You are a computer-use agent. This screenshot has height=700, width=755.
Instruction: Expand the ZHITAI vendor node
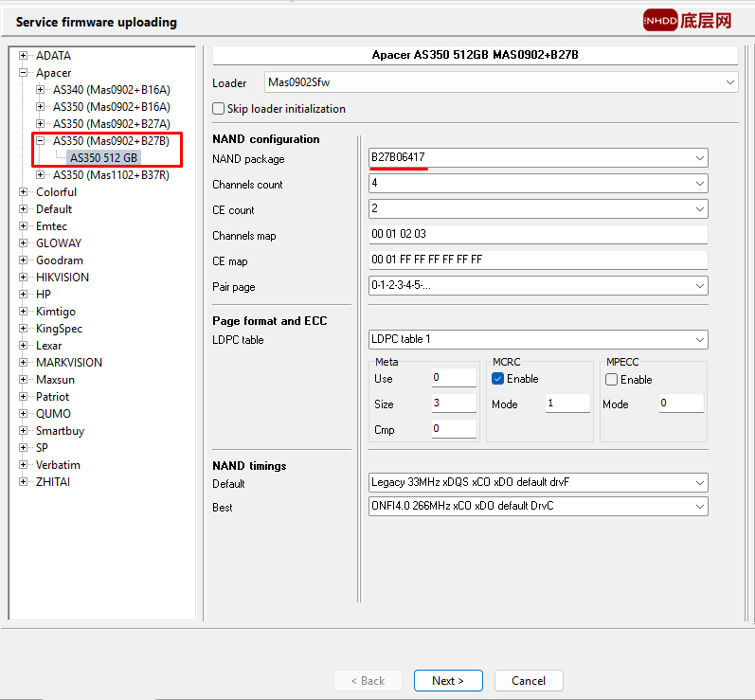pyautogui.click(x=24, y=482)
